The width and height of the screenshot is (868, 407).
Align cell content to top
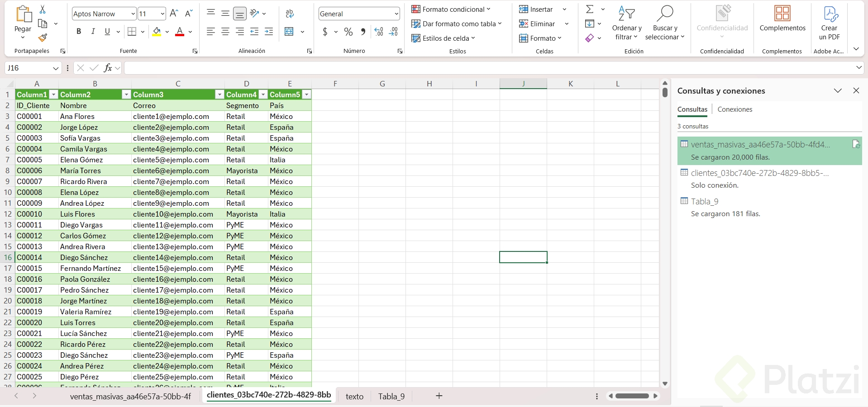click(x=211, y=14)
